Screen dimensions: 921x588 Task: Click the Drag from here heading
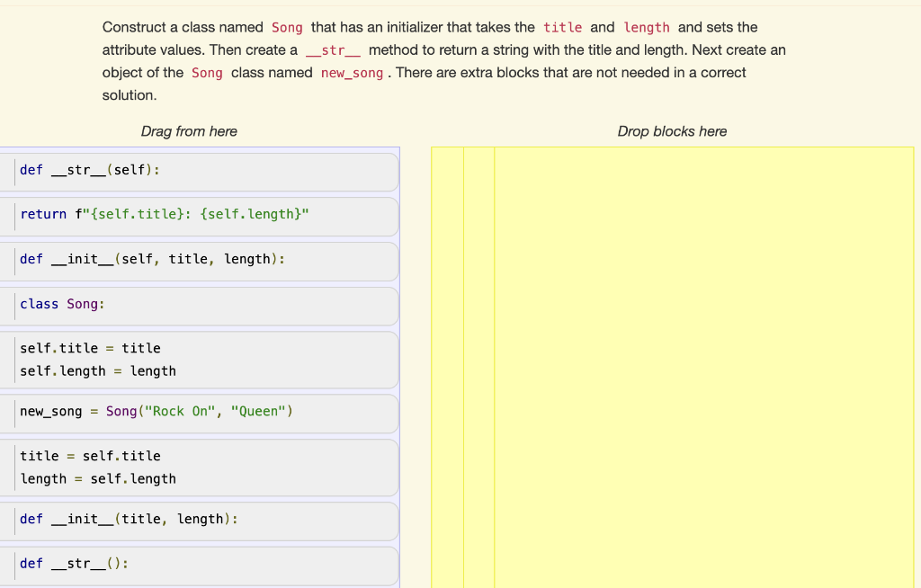(188, 131)
